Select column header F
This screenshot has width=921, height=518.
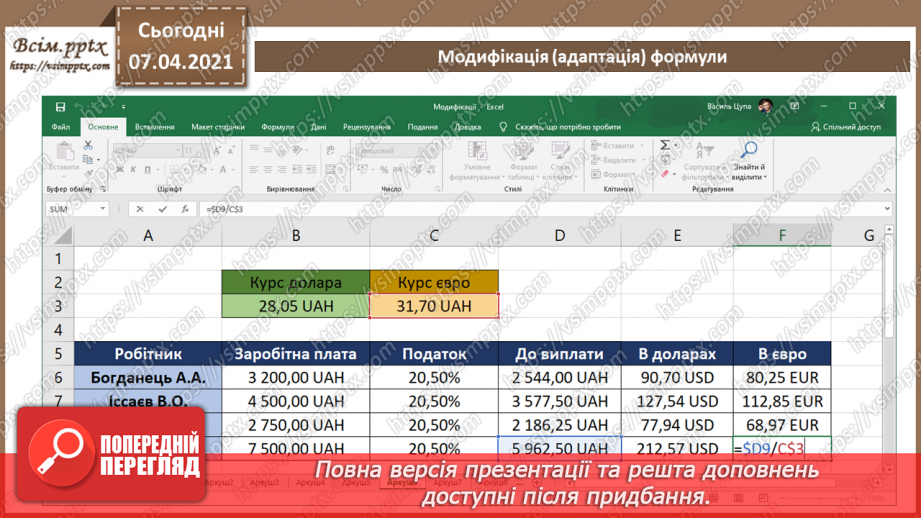click(782, 236)
